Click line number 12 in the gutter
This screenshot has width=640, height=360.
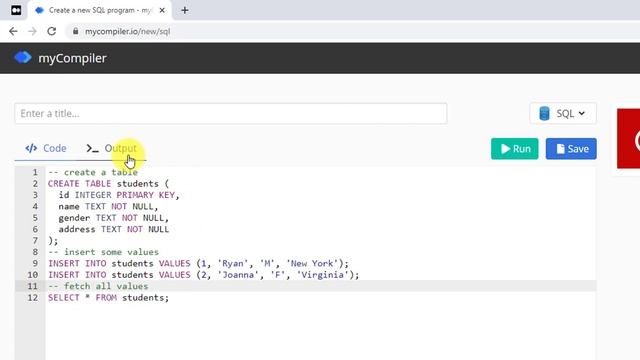click(x=33, y=298)
